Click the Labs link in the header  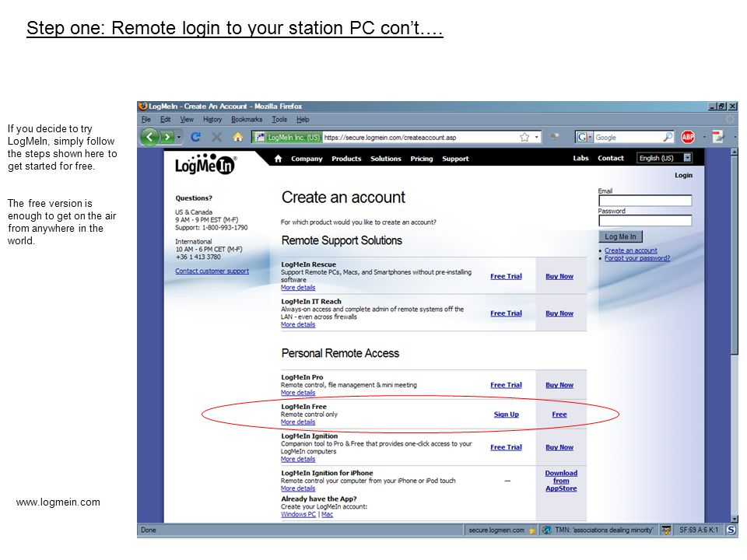point(580,158)
